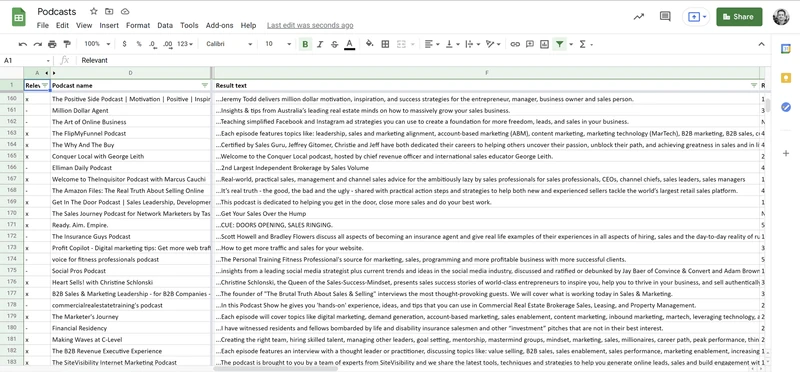Open the comment history
The image size is (800, 372).
coord(665,17)
